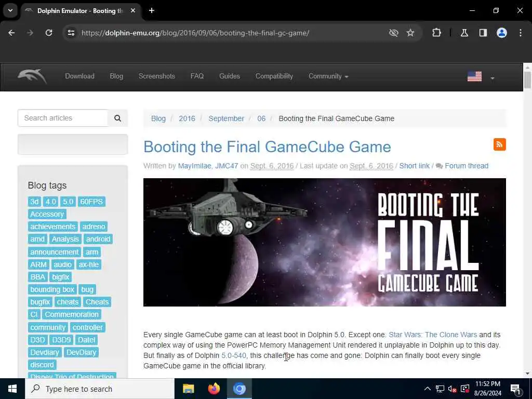Open the Guides nav item
This screenshot has width=532, height=399.
(230, 76)
